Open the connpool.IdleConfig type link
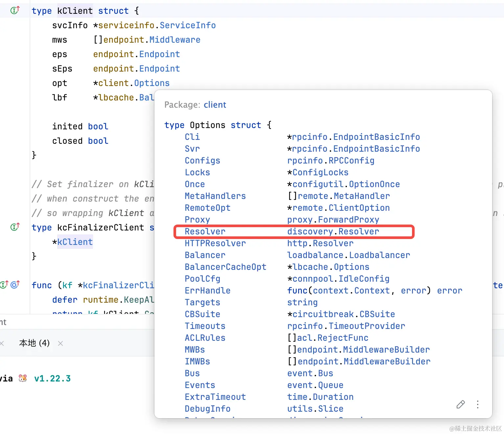The width and height of the screenshot is (504, 434). 341,279
